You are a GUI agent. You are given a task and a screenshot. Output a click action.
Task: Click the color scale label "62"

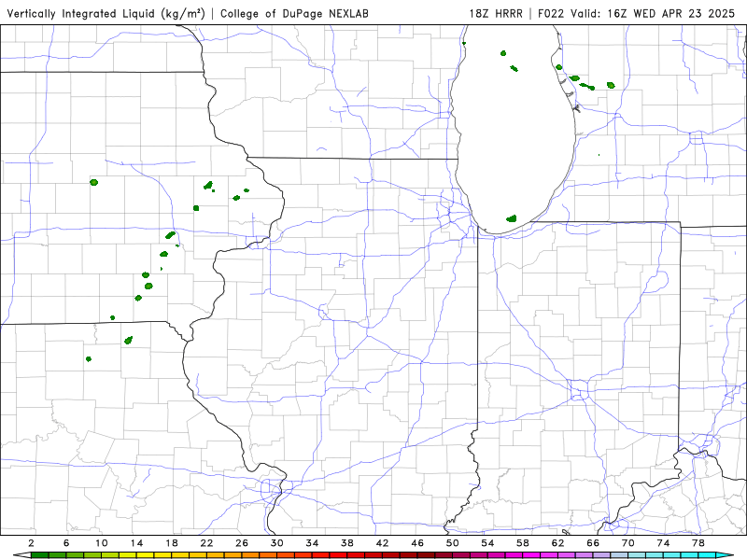(558, 543)
